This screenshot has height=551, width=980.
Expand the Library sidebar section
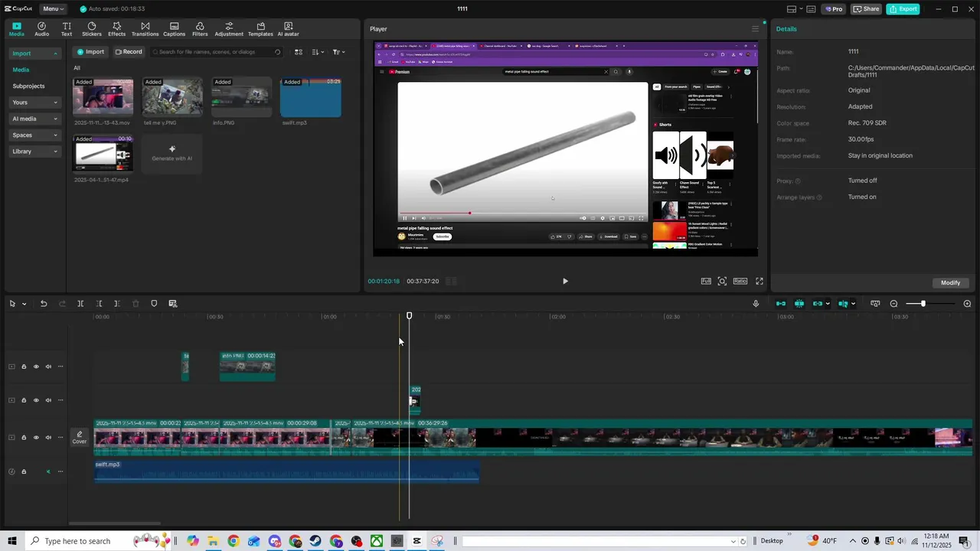click(35, 152)
